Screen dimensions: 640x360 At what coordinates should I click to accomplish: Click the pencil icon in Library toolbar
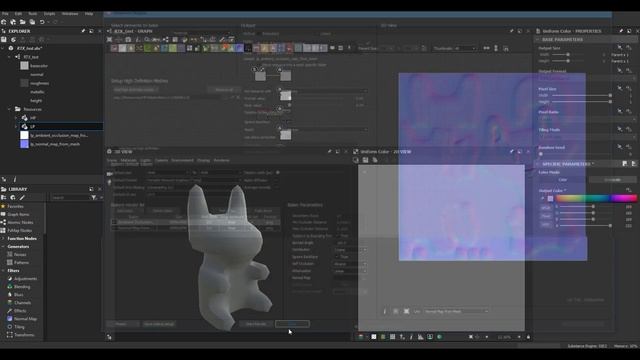[x=22, y=198]
